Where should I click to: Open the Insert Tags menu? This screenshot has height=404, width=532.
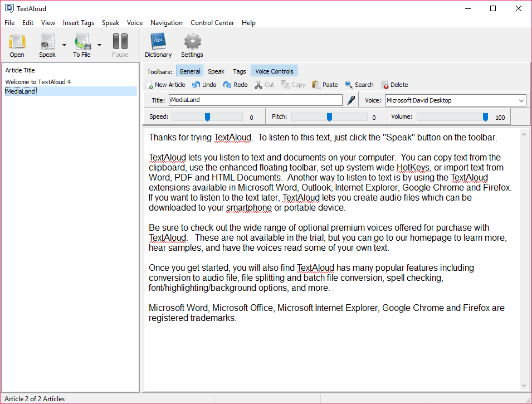[79, 23]
